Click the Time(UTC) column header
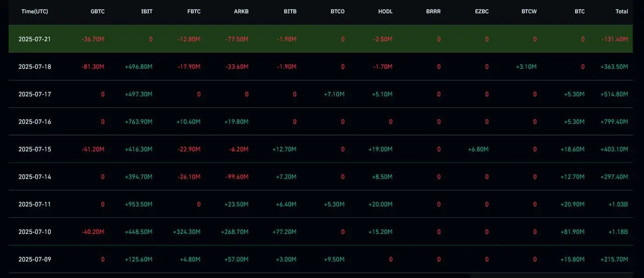 click(34, 11)
